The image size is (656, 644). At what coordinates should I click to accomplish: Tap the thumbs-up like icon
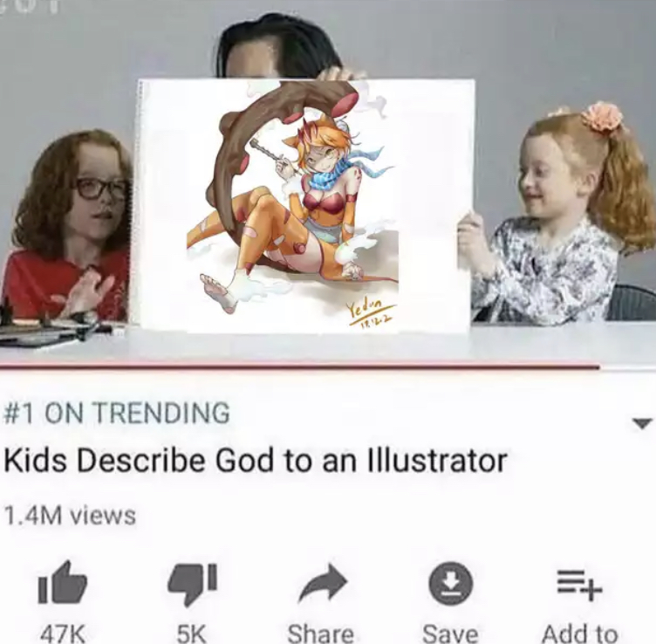(x=63, y=582)
